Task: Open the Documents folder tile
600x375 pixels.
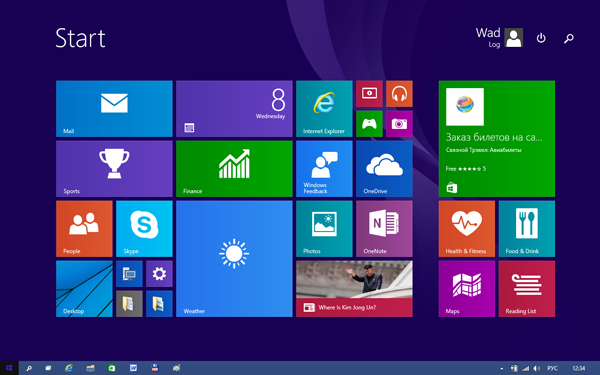Action: [129, 304]
